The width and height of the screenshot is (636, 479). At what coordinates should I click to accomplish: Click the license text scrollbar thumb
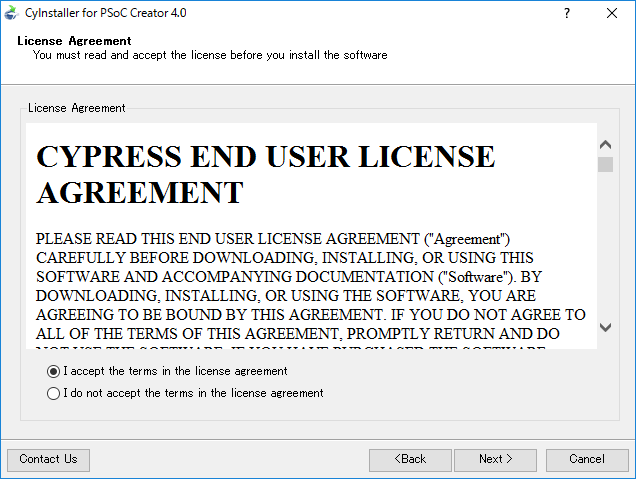(605, 164)
